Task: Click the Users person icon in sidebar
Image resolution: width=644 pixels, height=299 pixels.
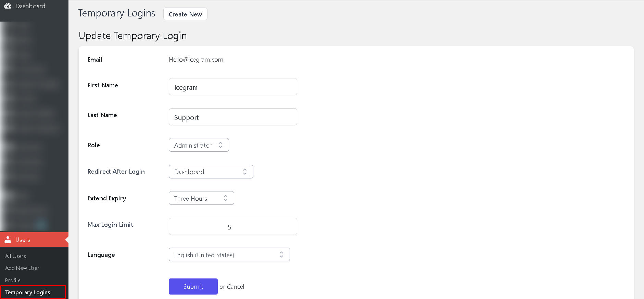Action: [8, 240]
